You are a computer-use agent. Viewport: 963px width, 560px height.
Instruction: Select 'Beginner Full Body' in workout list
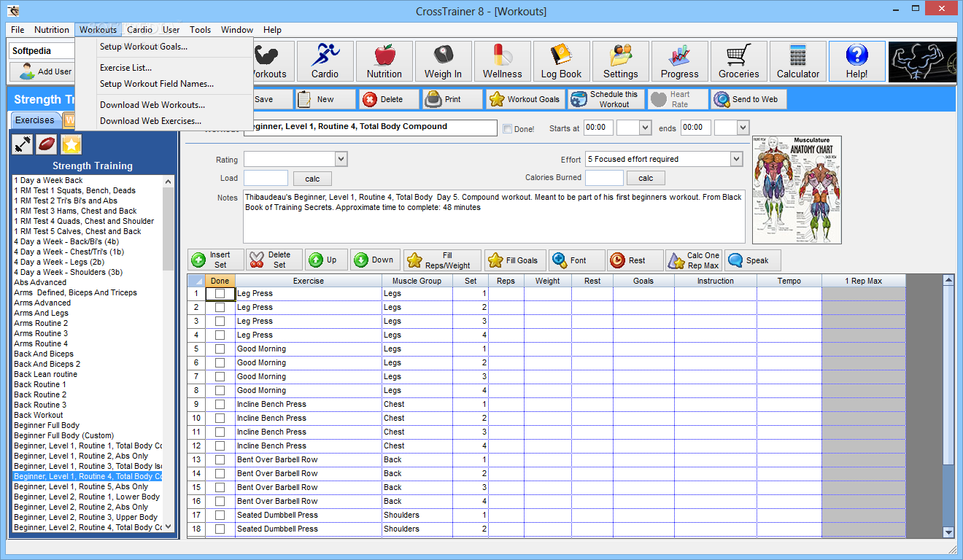[x=47, y=425]
